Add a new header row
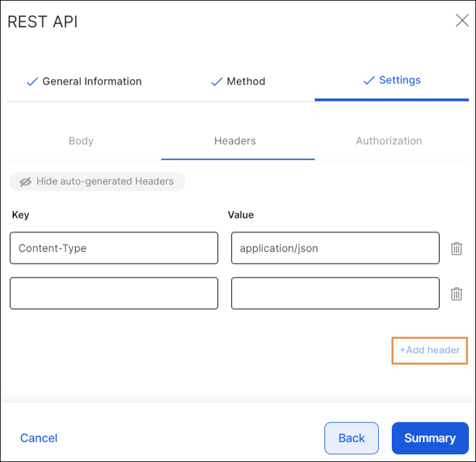Image resolution: width=476 pixels, height=462 pixels. coord(429,350)
